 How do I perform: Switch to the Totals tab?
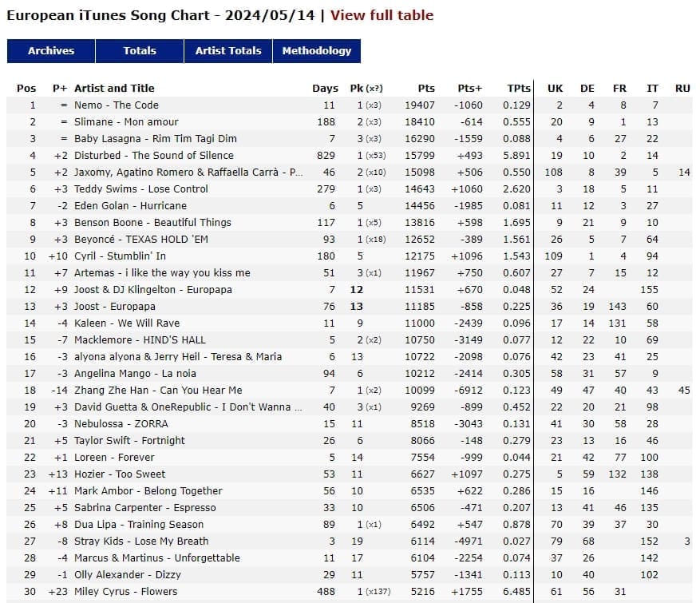140,50
